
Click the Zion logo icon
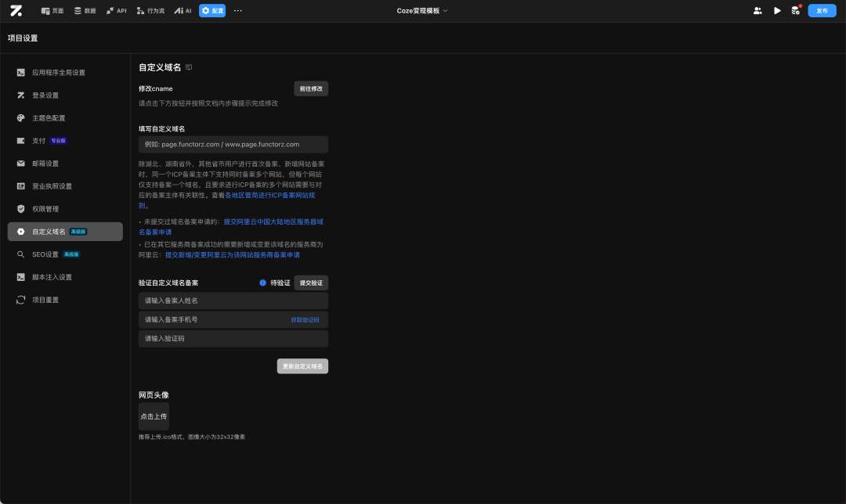16,10
